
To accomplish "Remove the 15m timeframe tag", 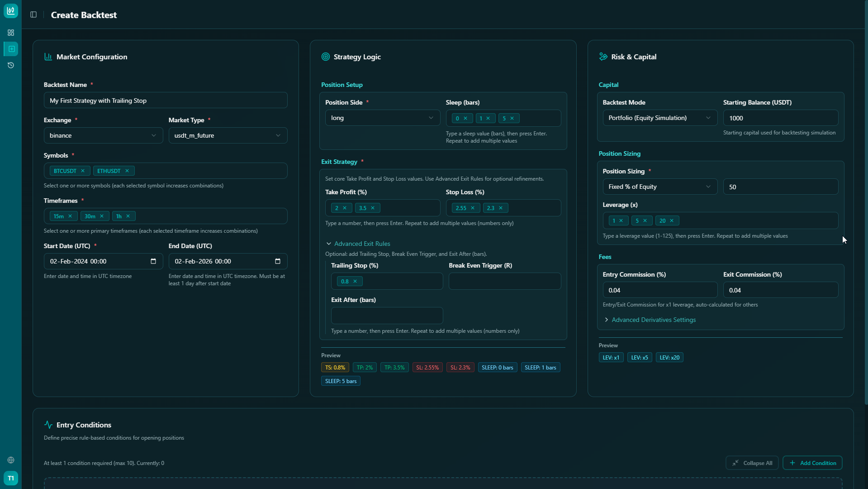I will coord(70,216).
